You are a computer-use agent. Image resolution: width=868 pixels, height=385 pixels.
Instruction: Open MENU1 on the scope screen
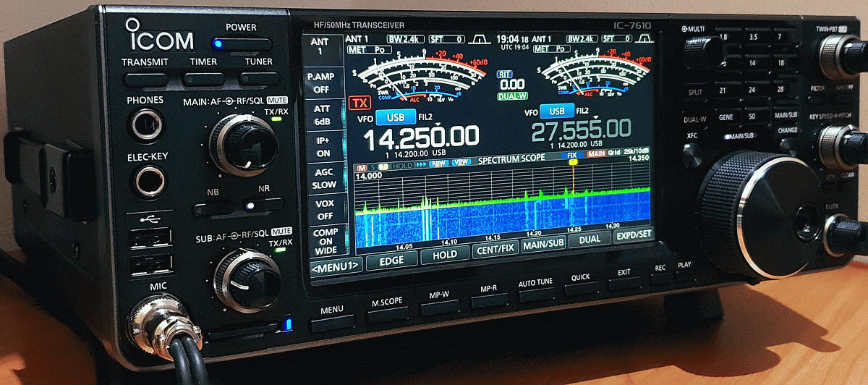point(336,266)
